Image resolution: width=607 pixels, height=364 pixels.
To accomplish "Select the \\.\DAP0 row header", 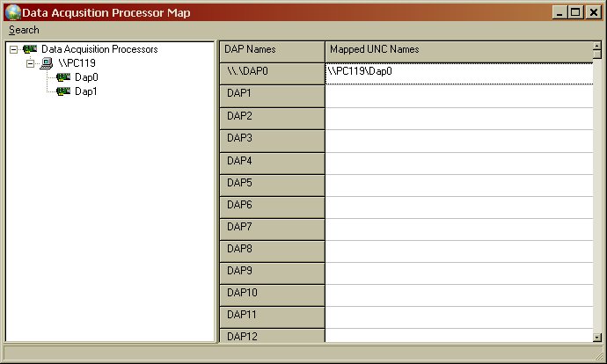I will pos(271,72).
